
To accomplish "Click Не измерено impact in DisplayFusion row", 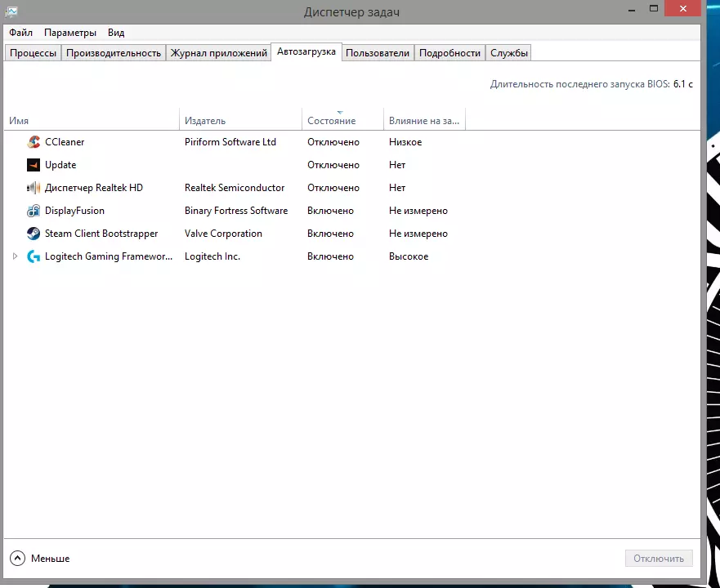I will click(x=418, y=211).
